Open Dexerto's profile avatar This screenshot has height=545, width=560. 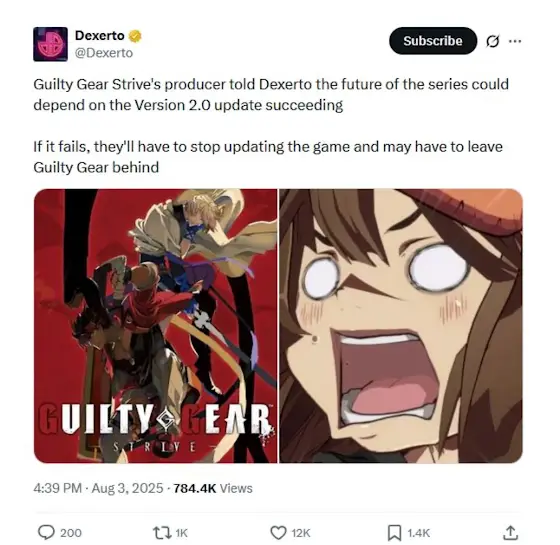pos(50,44)
